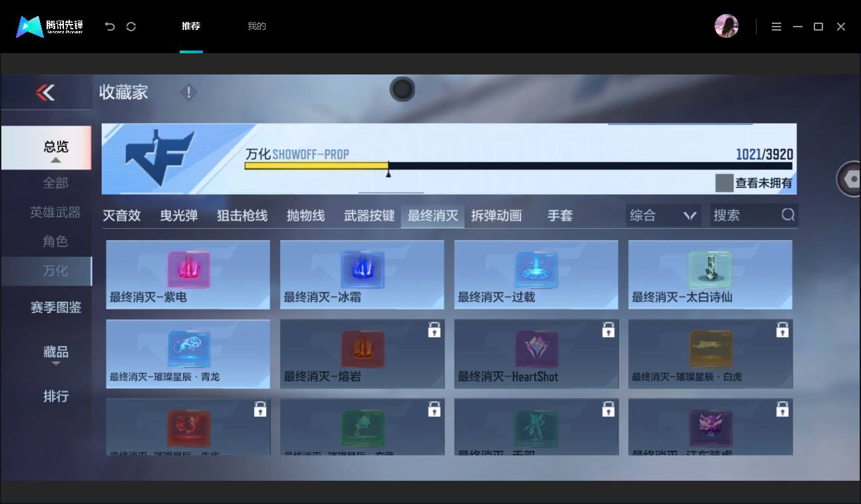861x504 pixels.
Task: Select the locked 最终消灭-璀璨星辰·白虎 item
Action: coord(710,354)
